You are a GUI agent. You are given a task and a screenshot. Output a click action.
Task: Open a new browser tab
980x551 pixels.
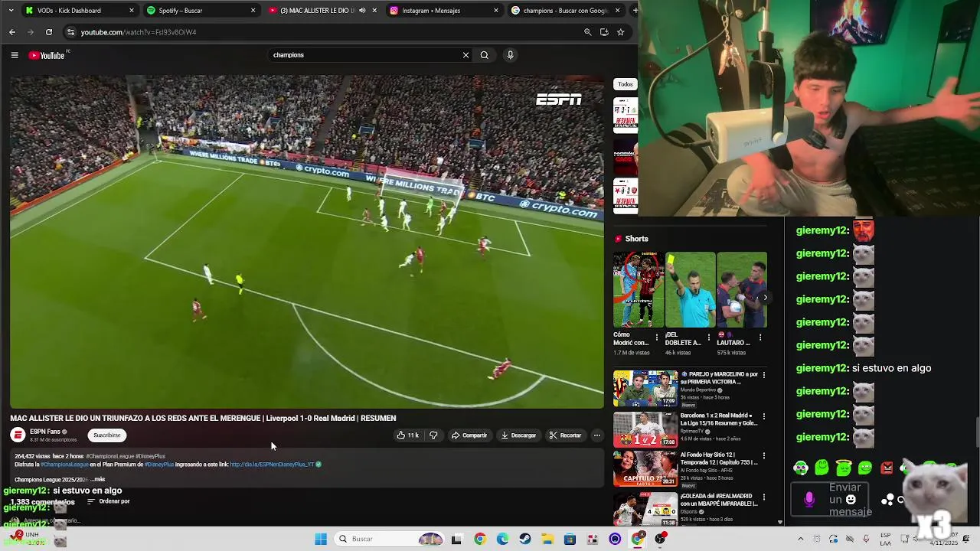tap(634, 11)
